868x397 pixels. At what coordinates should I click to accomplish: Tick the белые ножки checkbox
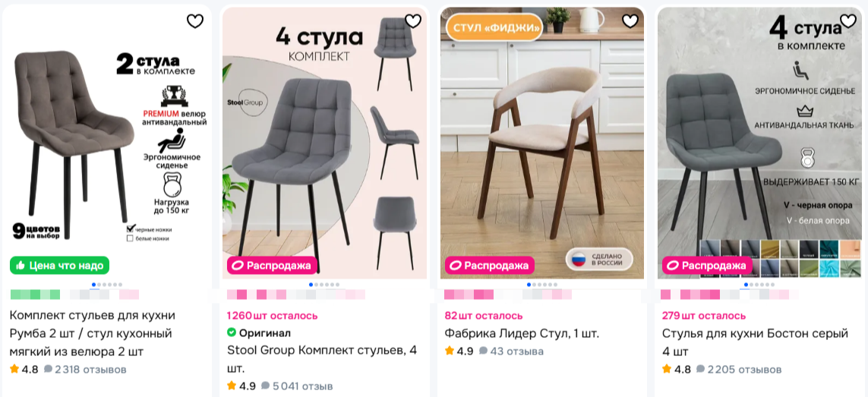(x=130, y=238)
